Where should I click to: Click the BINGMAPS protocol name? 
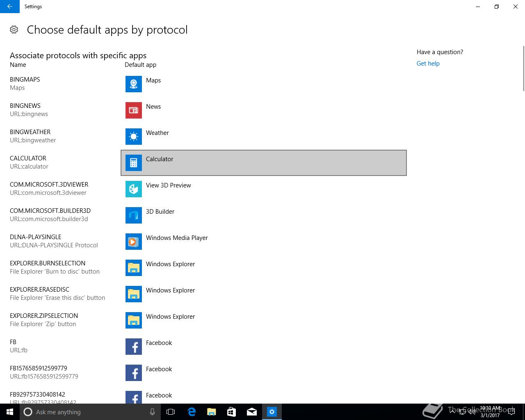[25, 80]
